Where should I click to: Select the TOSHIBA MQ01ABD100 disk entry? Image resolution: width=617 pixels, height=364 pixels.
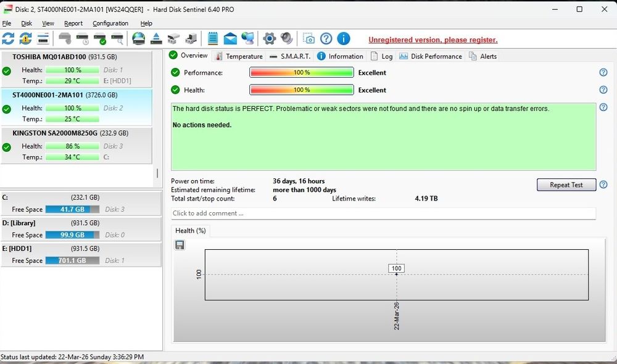[x=77, y=69]
